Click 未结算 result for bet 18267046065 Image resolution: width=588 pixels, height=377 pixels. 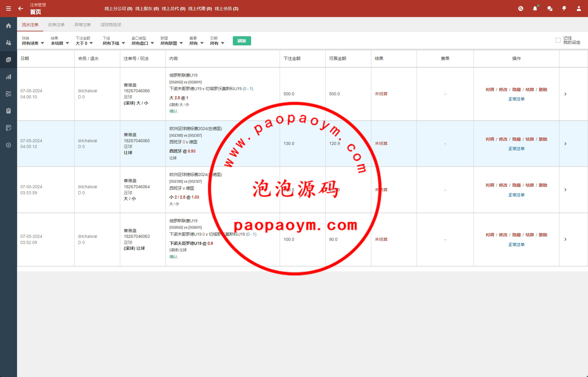[381, 143]
